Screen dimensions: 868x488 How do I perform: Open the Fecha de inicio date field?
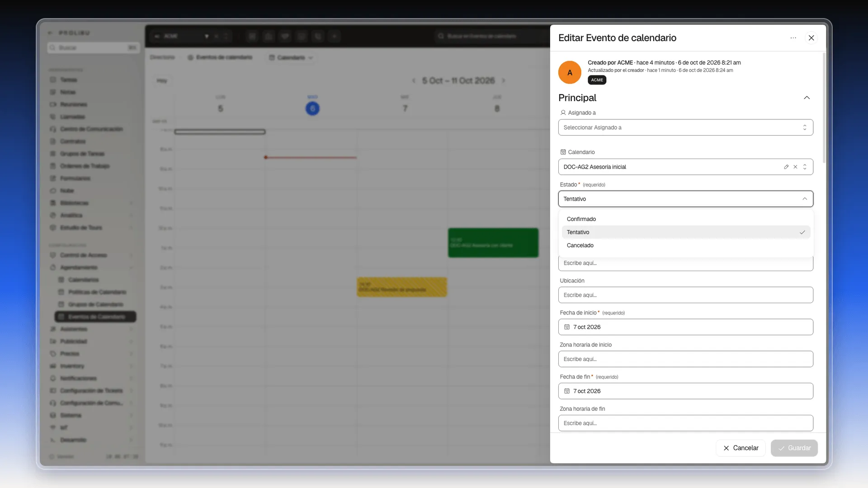(685, 327)
